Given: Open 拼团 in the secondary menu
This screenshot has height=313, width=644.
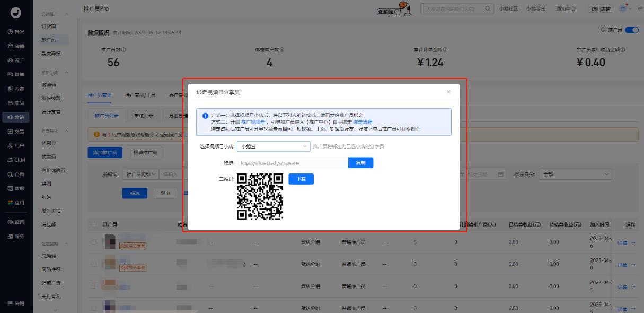Looking at the screenshot, I should (47, 184).
